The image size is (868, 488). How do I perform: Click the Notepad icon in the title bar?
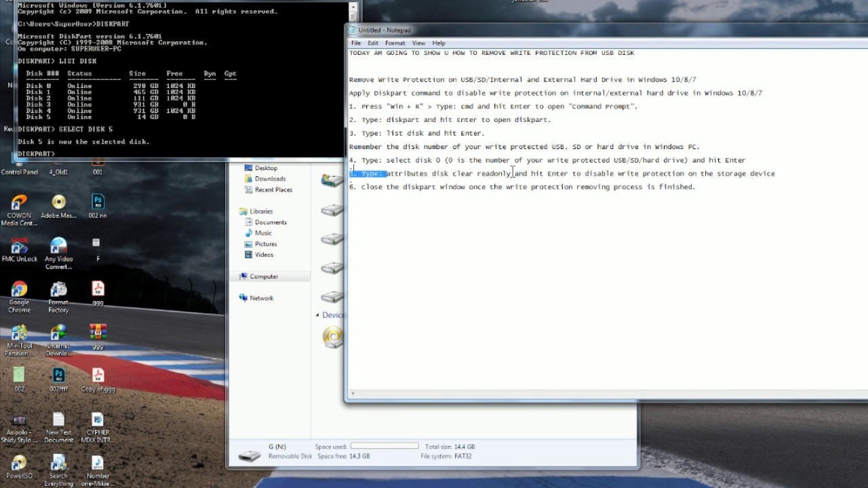tap(352, 30)
